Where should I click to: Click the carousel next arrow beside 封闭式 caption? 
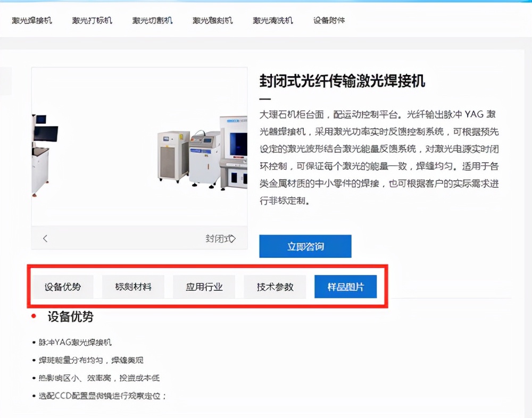pos(234,239)
